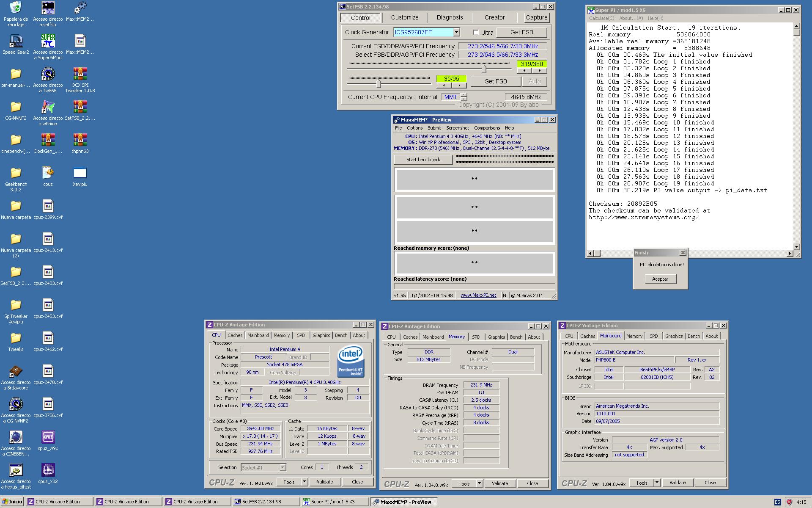Click the Capture button in SetFSB
The image size is (812, 508).
click(x=536, y=17)
